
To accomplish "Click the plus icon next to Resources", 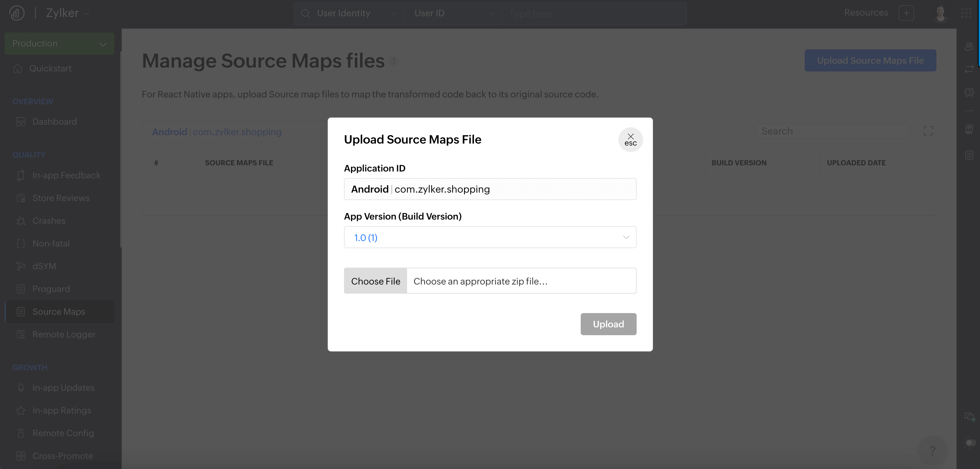I will [x=906, y=13].
